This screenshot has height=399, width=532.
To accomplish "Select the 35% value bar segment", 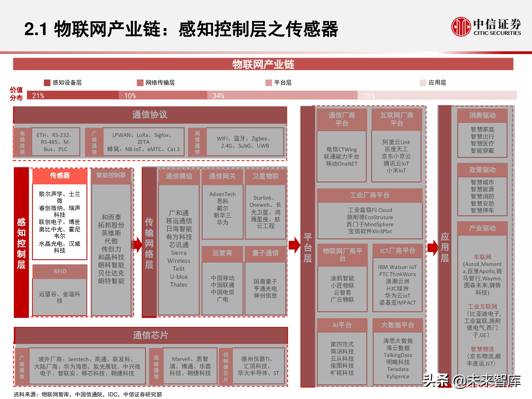I will pyautogui.click(x=437, y=95).
